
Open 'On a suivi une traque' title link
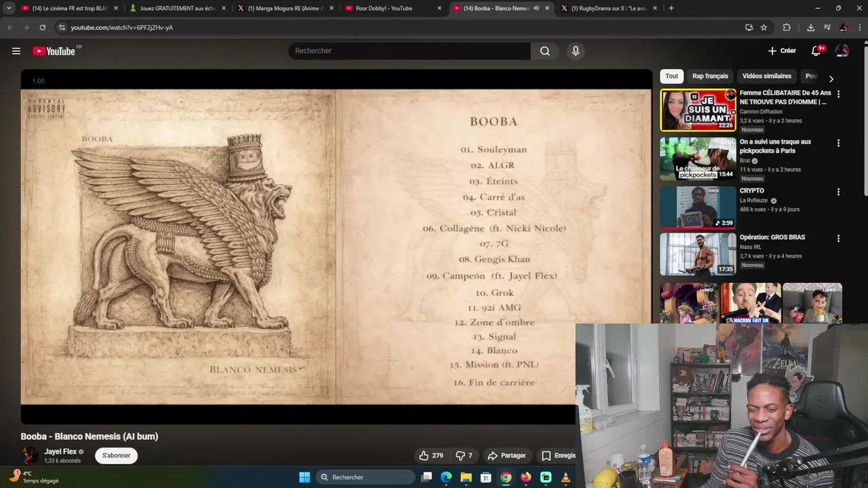click(x=775, y=146)
